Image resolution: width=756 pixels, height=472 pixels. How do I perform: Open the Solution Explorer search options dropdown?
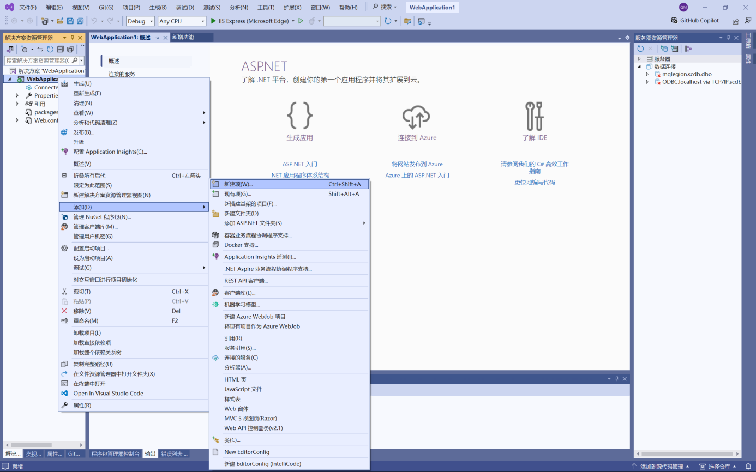[x=81, y=60]
